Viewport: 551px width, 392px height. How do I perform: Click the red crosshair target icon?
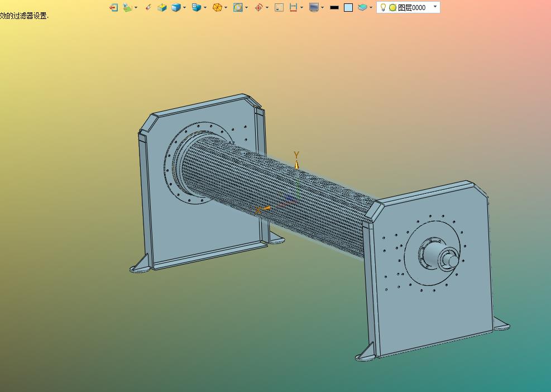coord(258,7)
